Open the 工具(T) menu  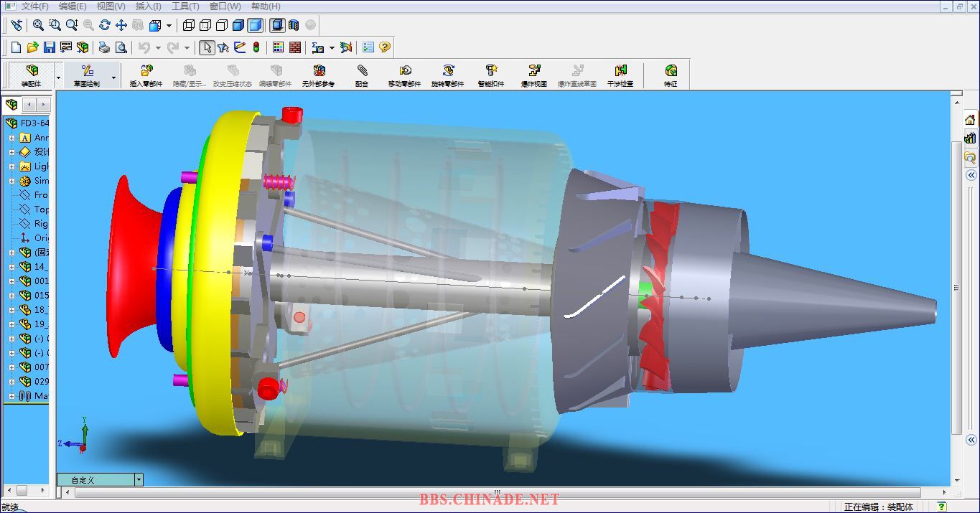(x=185, y=6)
